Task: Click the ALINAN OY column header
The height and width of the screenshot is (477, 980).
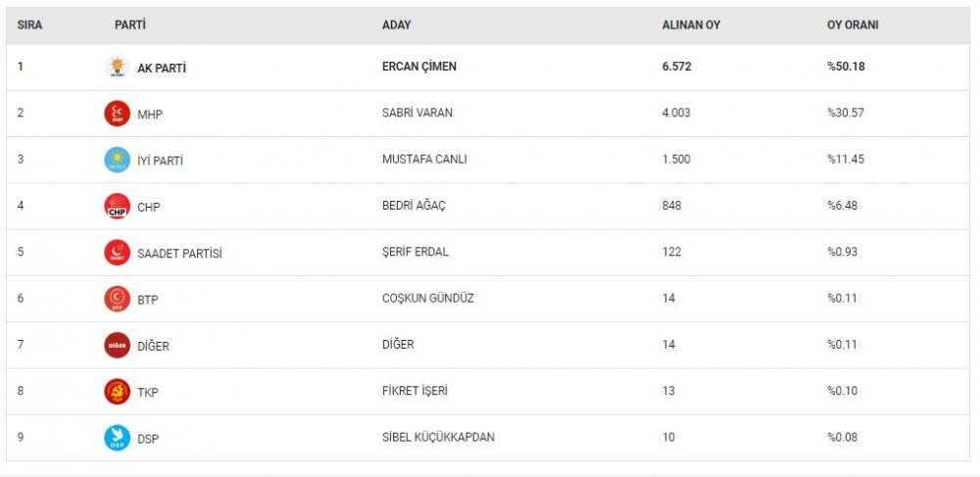Action: click(x=691, y=24)
